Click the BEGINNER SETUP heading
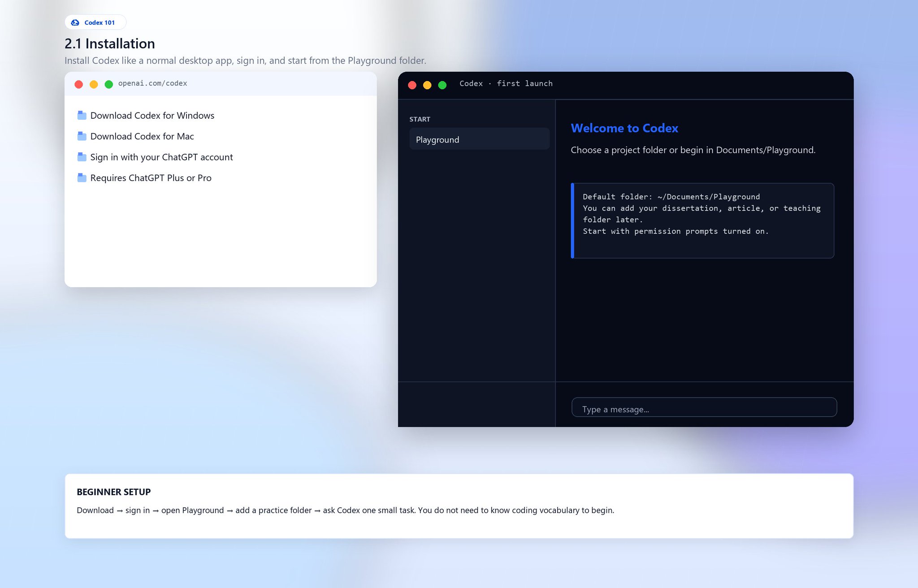 tap(113, 492)
